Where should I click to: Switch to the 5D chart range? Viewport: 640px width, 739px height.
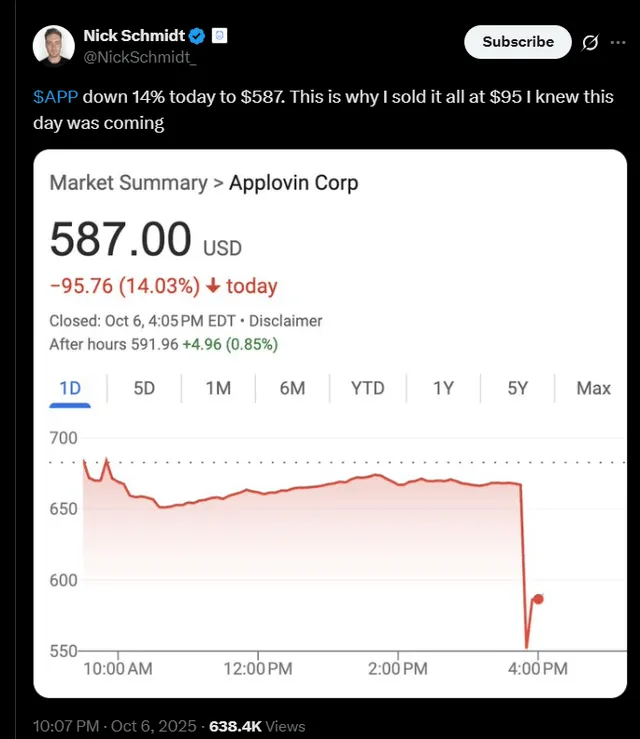click(x=144, y=389)
